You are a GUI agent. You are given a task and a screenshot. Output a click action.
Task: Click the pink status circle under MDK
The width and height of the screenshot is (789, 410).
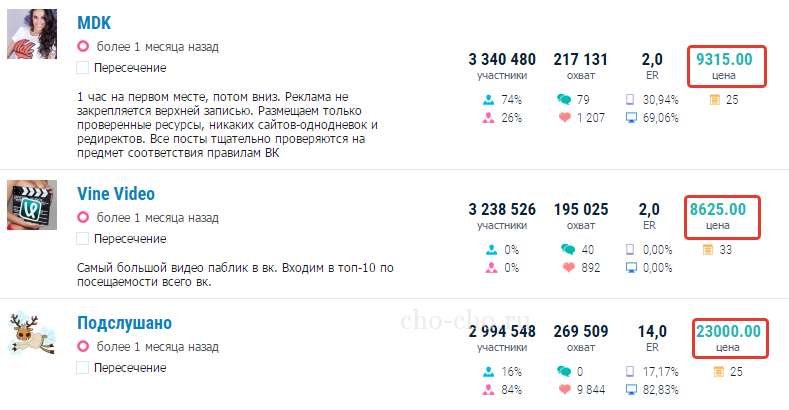click(x=83, y=46)
